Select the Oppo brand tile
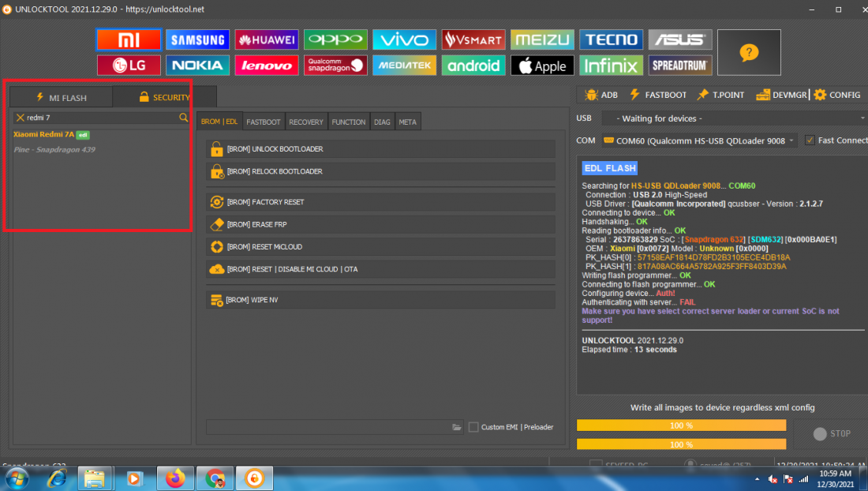Screen dimensions: 868x491 [x=335, y=39]
